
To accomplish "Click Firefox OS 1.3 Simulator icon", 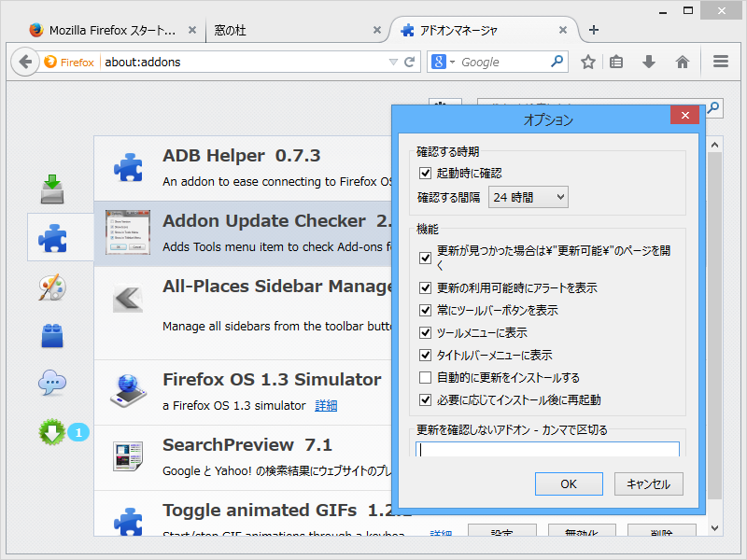I will tap(128, 391).
